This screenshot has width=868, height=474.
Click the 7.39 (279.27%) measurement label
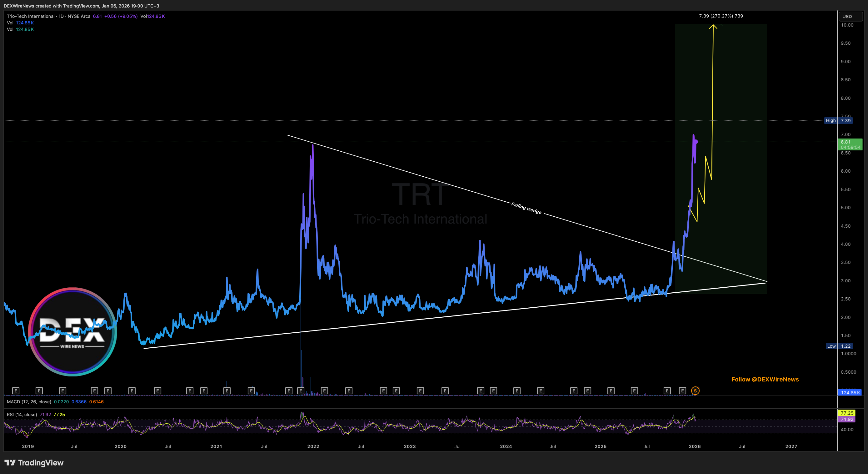[x=721, y=16]
